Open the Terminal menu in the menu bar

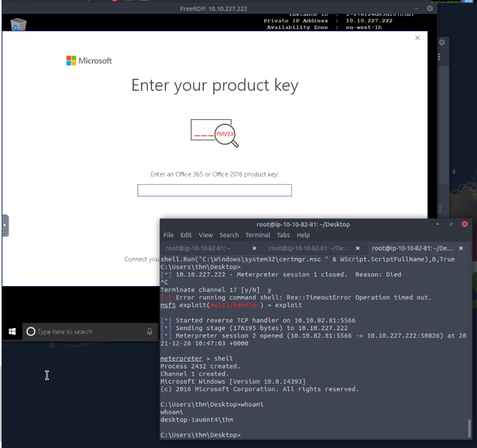click(258, 235)
